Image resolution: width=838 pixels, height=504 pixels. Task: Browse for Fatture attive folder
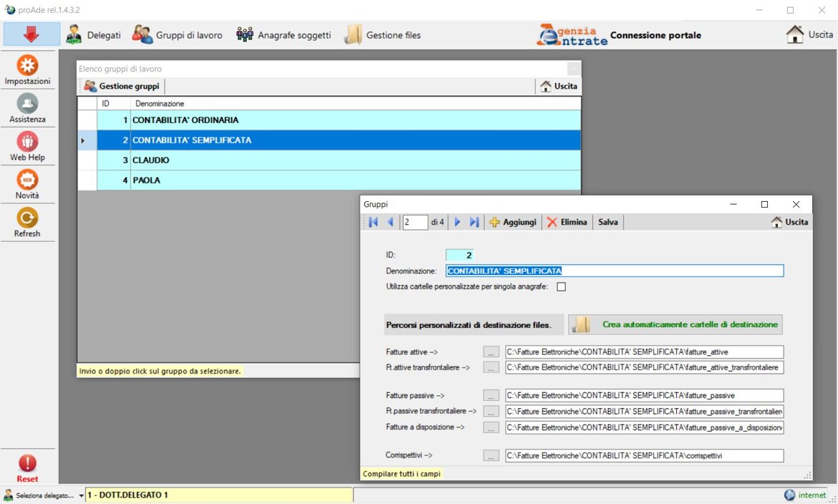coord(491,352)
